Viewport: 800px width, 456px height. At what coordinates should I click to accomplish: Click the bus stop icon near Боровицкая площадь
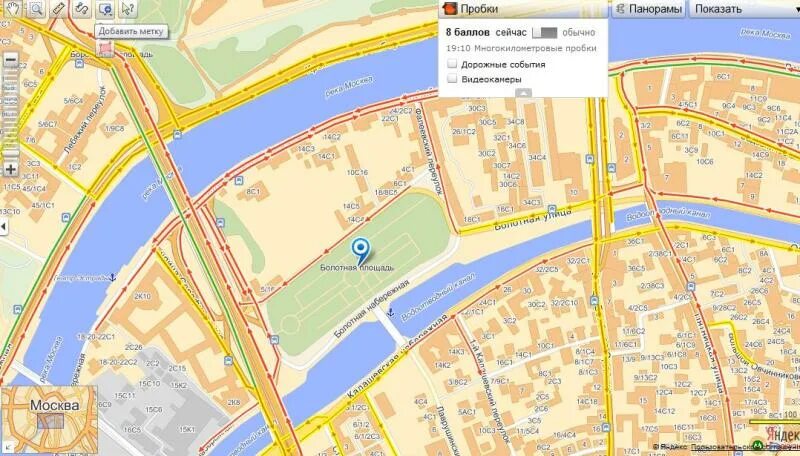79,63
